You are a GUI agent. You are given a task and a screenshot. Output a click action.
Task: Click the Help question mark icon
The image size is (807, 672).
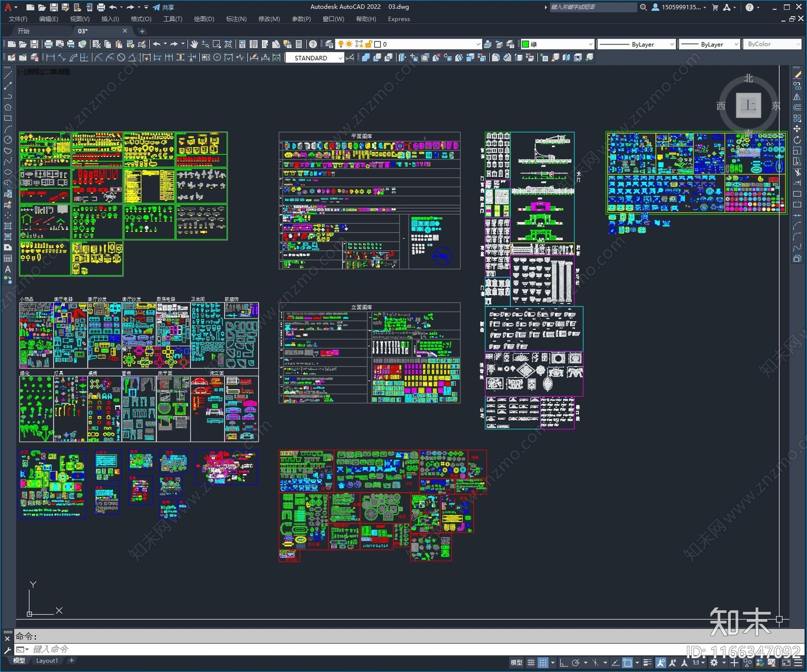click(313, 44)
